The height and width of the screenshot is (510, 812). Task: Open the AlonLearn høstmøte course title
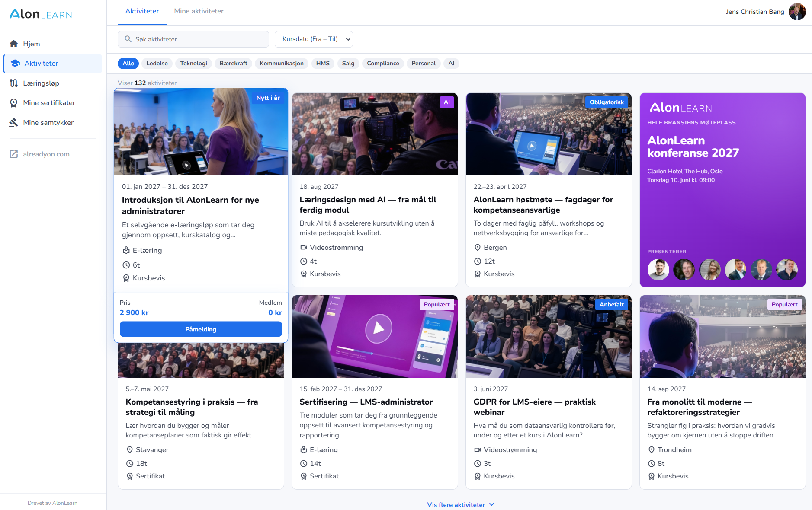[x=543, y=205]
